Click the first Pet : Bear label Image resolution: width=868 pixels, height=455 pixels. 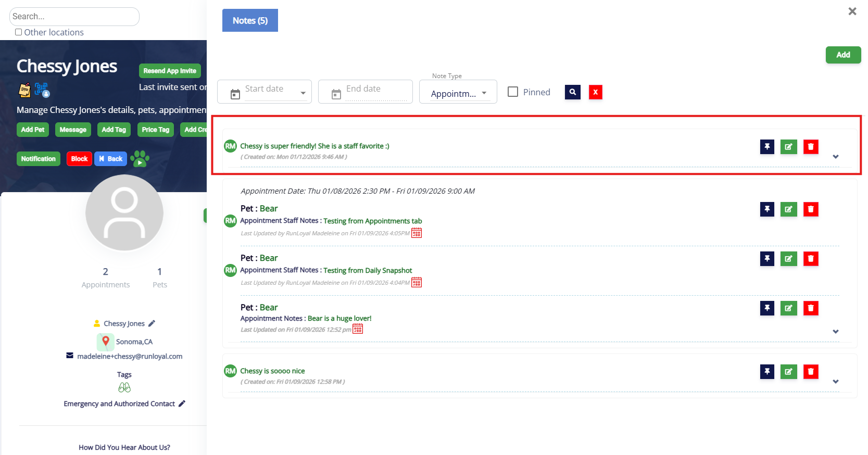tap(259, 208)
